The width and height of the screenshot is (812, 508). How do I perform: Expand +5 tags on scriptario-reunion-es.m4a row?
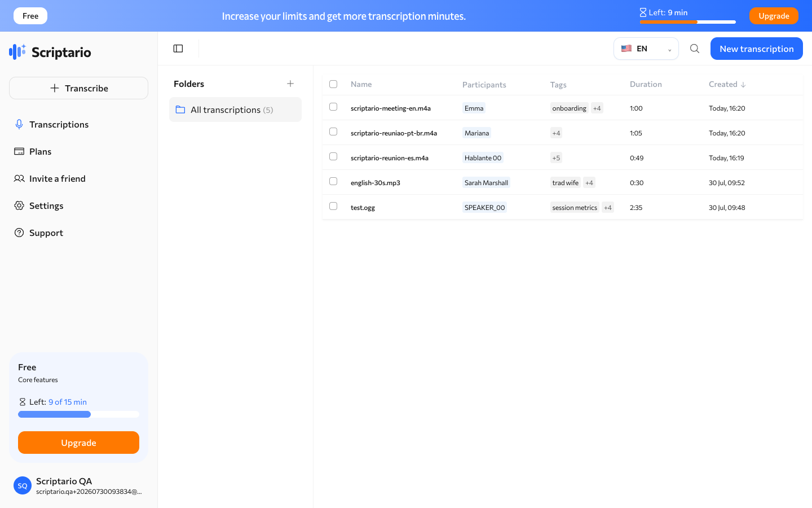557,158
